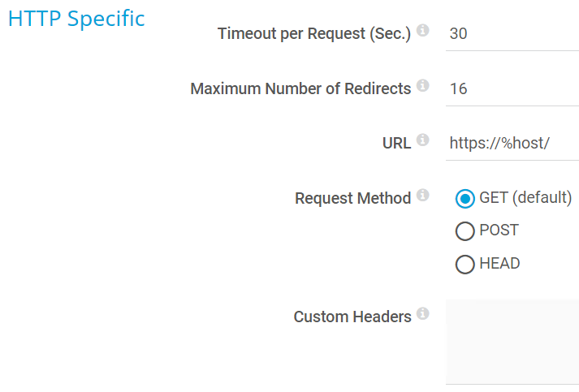Click the URL field containing https://%host/

click(512, 144)
